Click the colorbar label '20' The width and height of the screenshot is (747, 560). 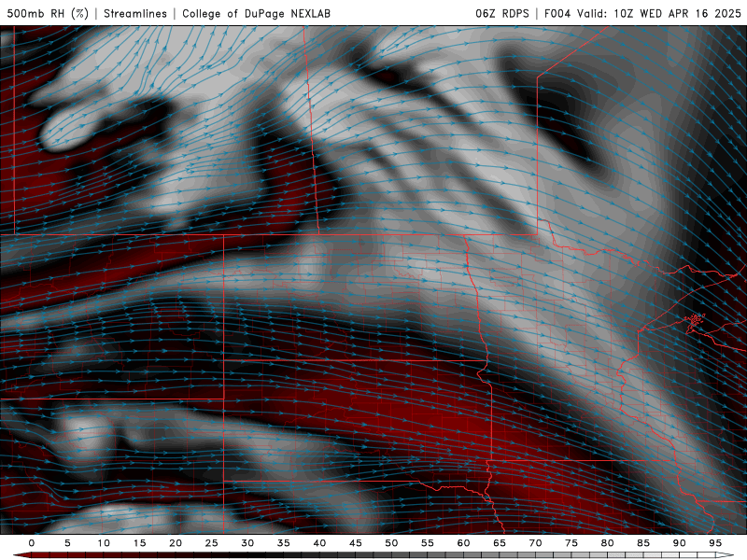(x=176, y=543)
